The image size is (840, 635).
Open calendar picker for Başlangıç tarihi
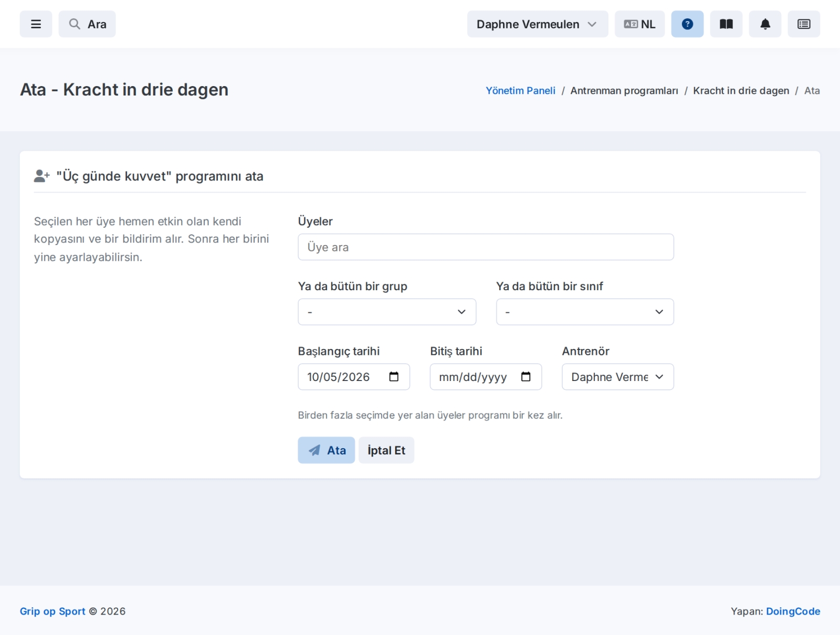pos(394,377)
